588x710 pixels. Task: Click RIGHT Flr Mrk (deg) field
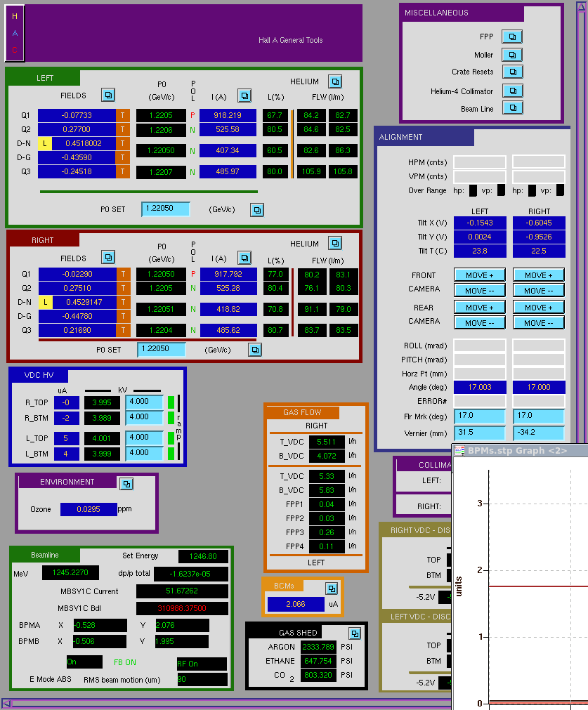[x=539, y=416]
